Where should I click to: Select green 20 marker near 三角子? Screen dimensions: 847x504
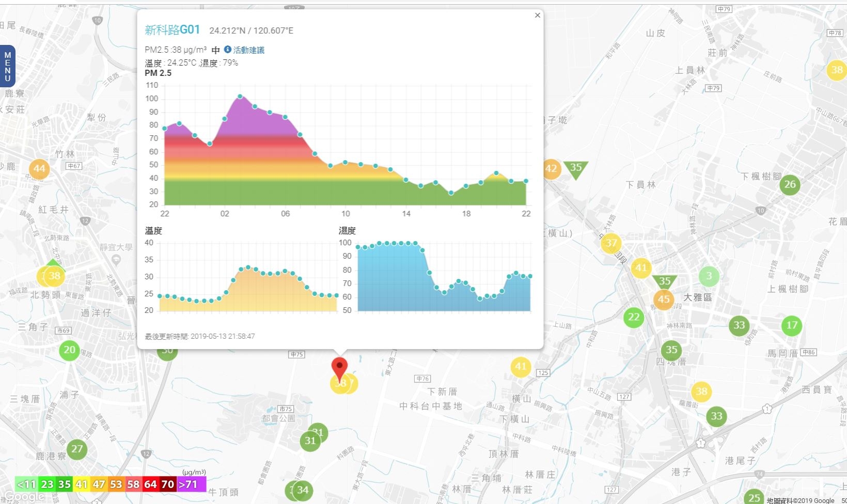69,350
